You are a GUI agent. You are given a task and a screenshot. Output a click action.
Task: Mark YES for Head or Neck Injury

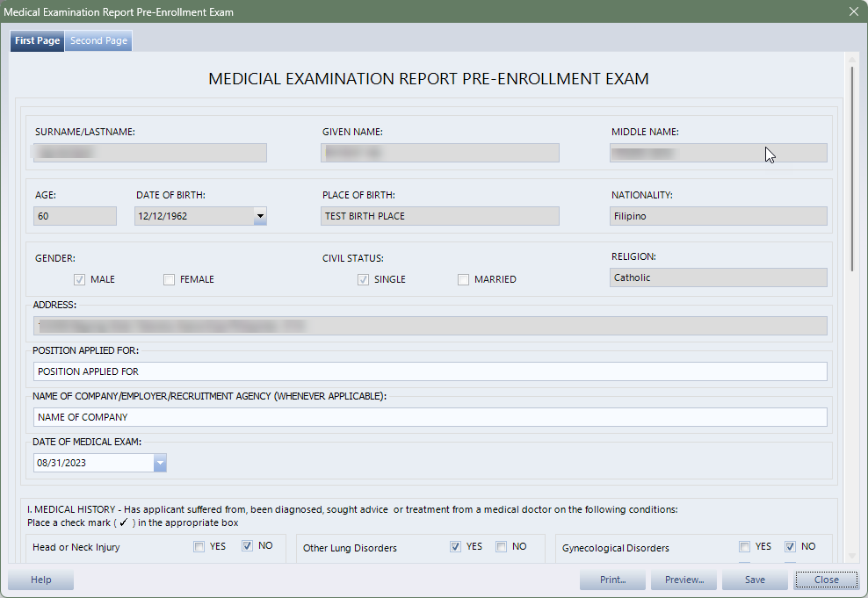[200, 546]
